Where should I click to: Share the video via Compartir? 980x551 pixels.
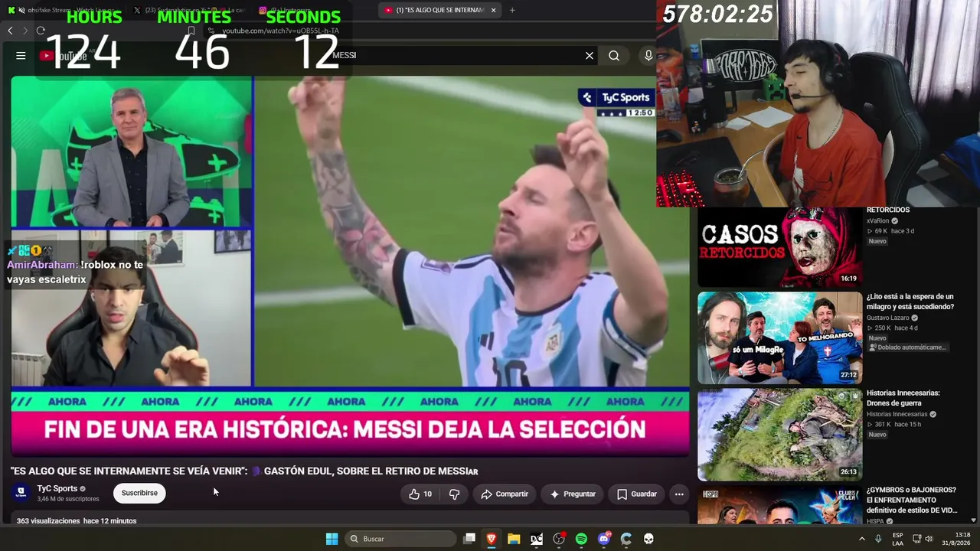click(505, 494)
